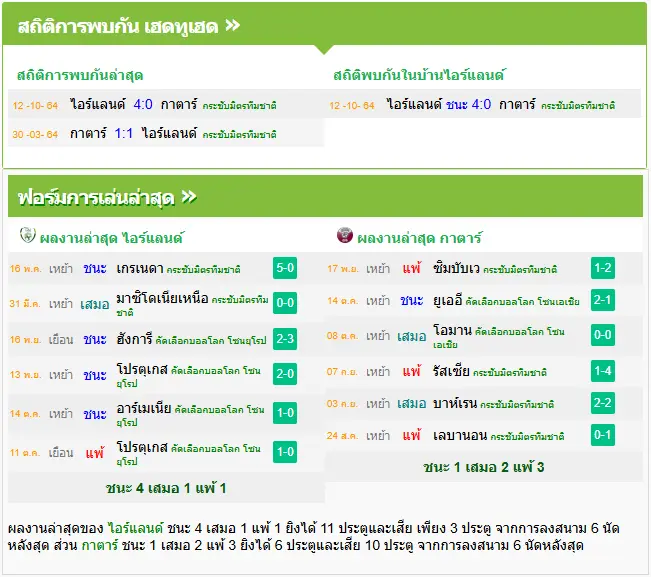Click the 1-0 score badge for อาร์เมเนีย
The image size is (651, 577).
tap(285, 413)
